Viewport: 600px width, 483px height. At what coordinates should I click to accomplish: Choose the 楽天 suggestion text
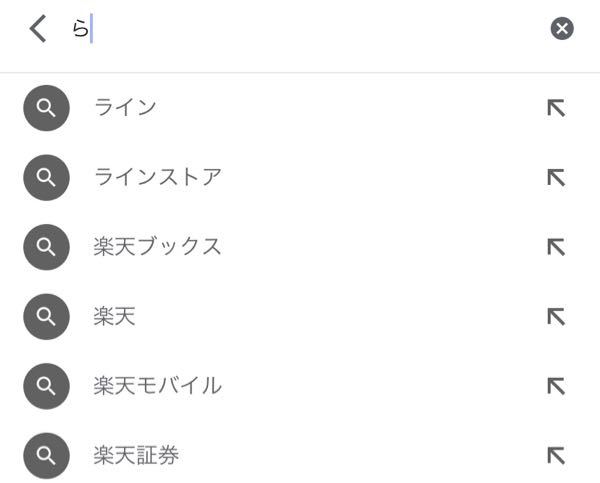tap(114, 317)
